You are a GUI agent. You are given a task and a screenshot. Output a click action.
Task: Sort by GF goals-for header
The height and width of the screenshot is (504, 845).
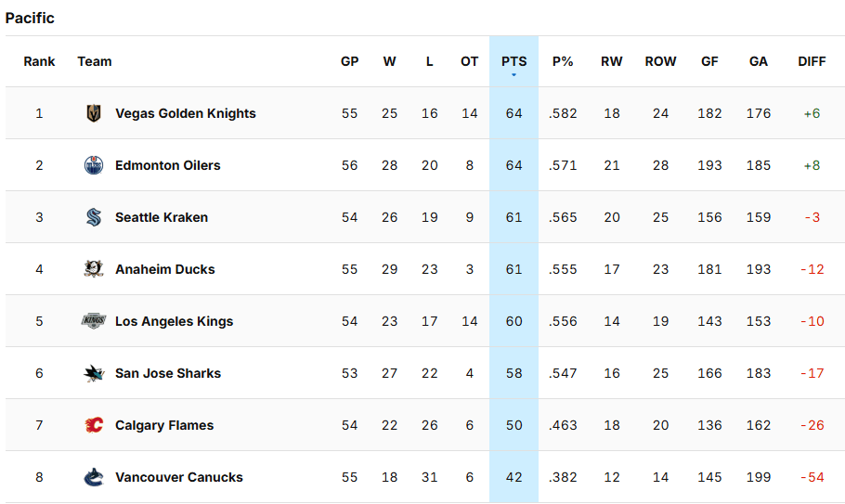click(709, 61)
